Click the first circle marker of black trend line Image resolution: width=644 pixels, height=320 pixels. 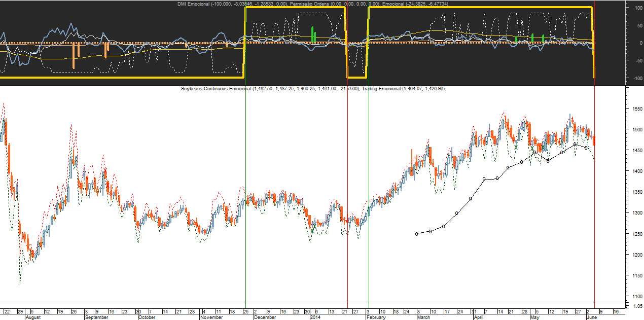(x=417, y=234)
